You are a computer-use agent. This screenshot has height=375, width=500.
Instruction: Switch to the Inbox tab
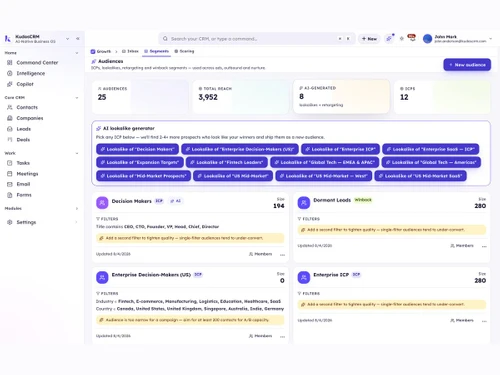(x=130, y=51)
